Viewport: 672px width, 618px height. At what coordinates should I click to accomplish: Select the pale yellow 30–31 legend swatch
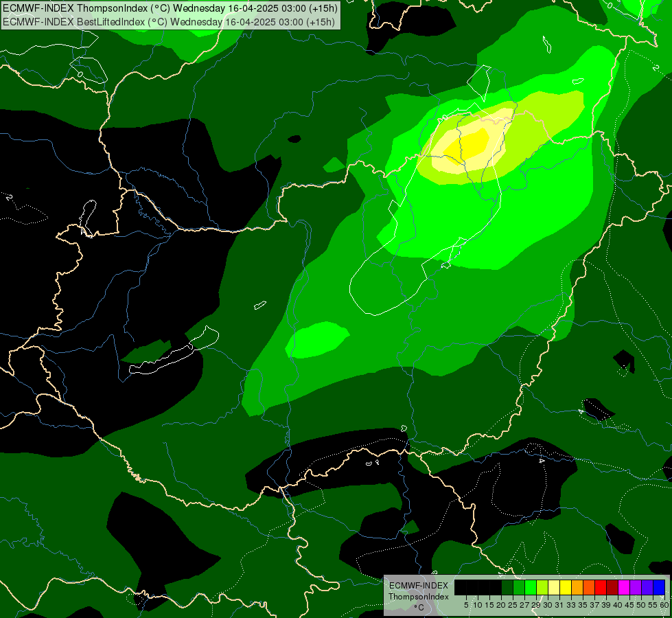point(554,587)
